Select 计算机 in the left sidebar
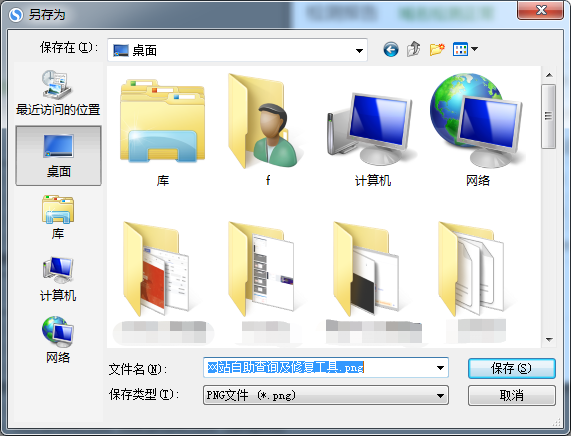The height and width of the screenshot is (436, 571). click(58, 279)
